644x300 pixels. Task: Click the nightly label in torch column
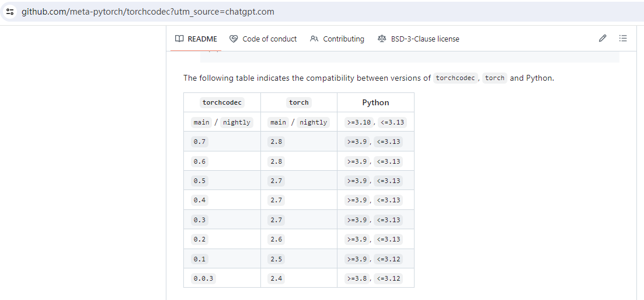tap(313, 122)
